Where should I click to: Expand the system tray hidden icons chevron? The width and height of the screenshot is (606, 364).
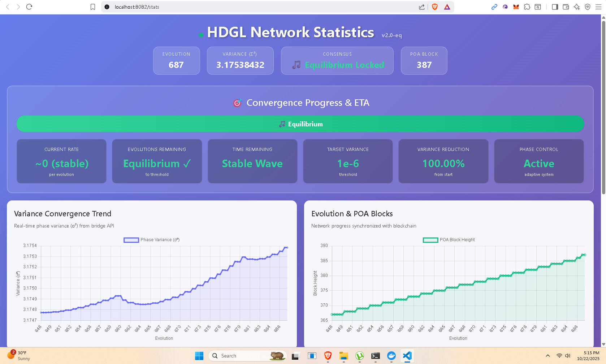548,356
